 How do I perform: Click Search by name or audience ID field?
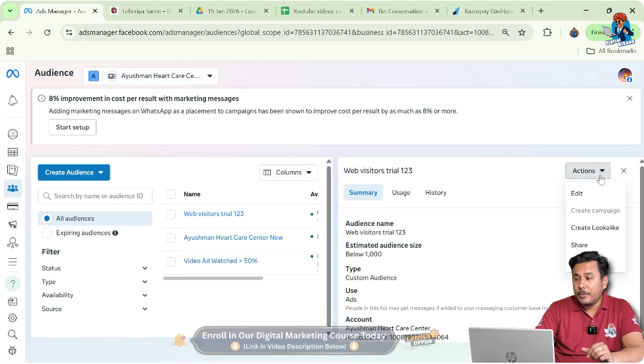[x=95, y=196]
